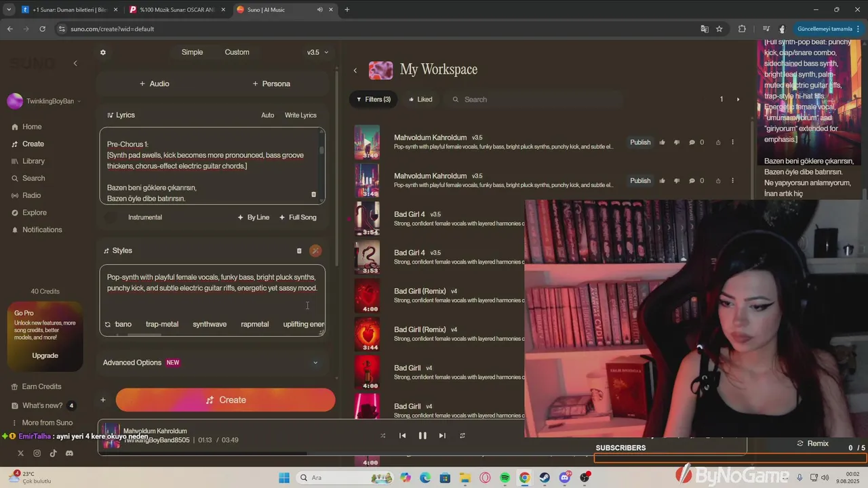The height and width of the screenshot is (488, 868).
Task: Open Suno's TikTok link
Action: point(53,453)
